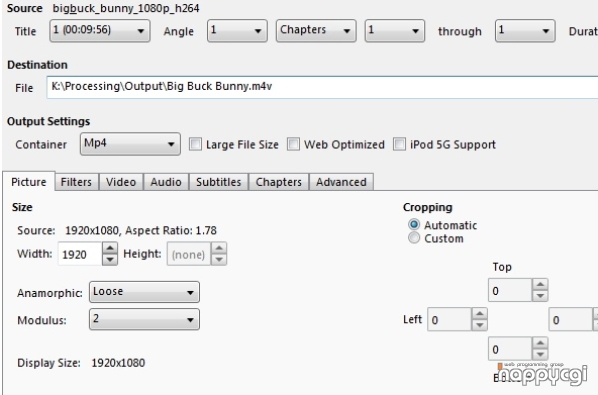Open the Title 1 (00:09:56) dropdown

click(100, 31)
